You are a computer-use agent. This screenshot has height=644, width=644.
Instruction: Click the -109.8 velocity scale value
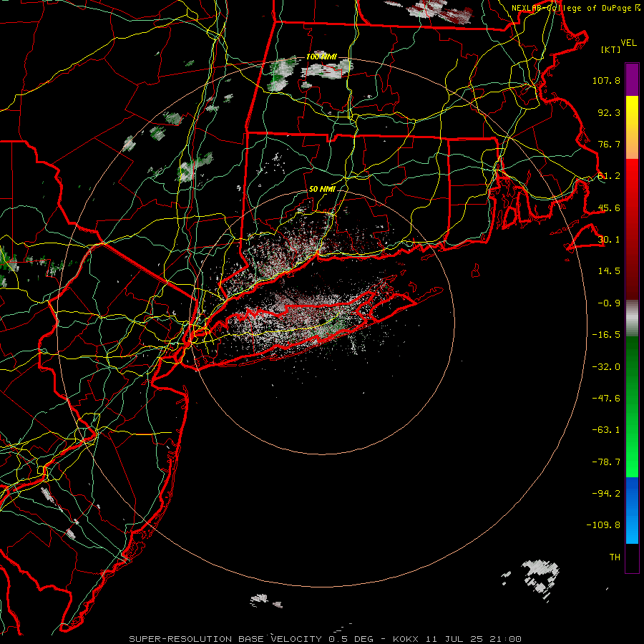click(x=603, y=525)
